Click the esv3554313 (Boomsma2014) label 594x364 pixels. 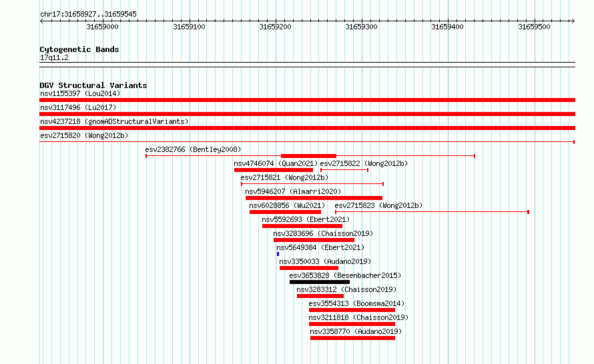356,303
